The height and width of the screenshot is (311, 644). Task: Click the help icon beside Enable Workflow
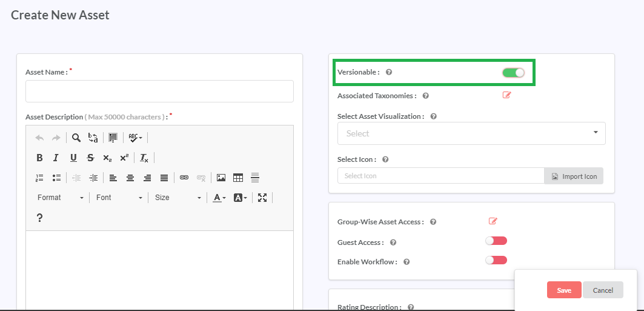coord(407,262)
